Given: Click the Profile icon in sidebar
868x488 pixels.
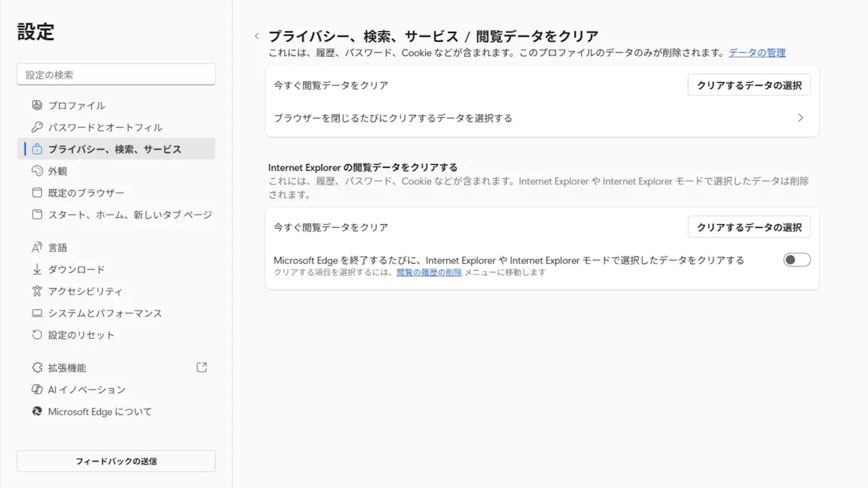Looking at the screenshot, I should (37, 105).
